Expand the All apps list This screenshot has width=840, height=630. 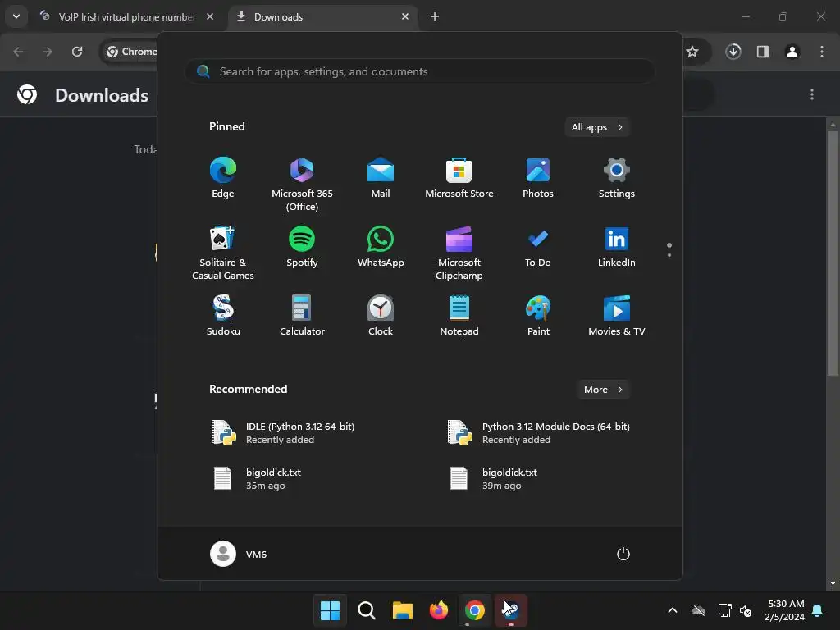(x=597, y=127)
